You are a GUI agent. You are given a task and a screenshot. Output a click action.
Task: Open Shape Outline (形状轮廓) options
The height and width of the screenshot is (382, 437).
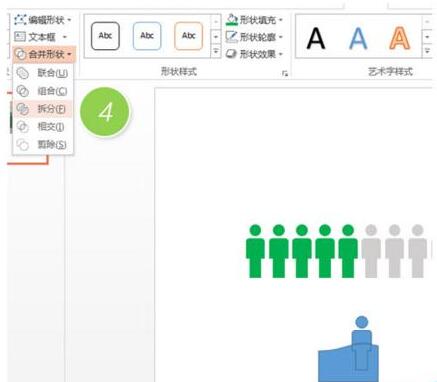coord(255,37)
